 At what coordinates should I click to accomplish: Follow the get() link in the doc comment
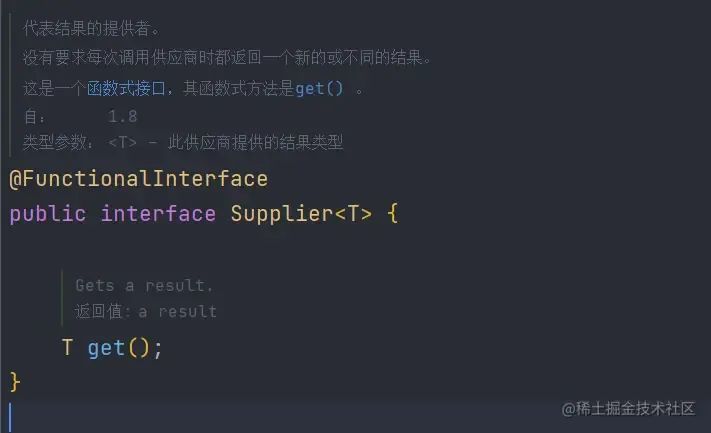319,88
